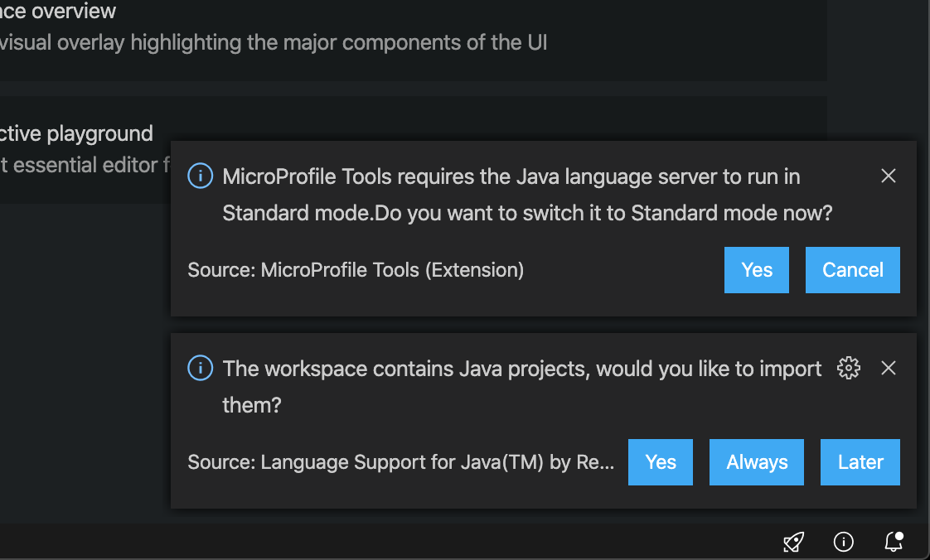Screen dimensions: 930x560
Task: Open the Interactive playground welcome item
Action: point(76,133)
